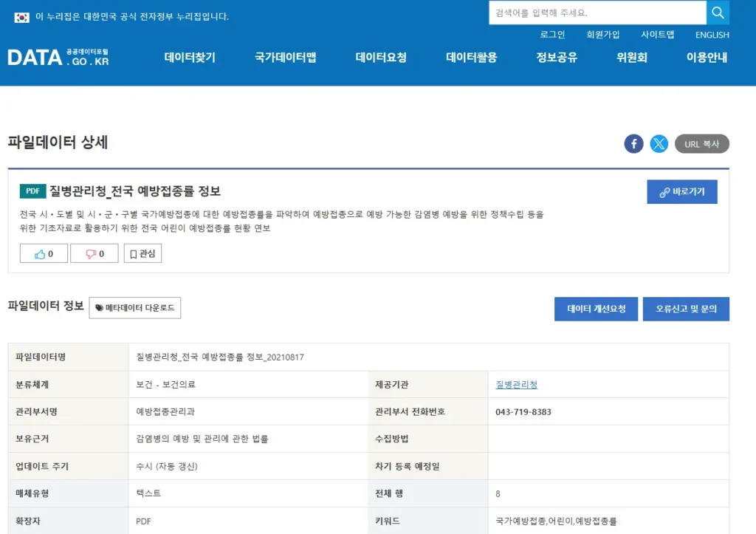Click phone number 043-719-8383
Image resolution: width=756 pixels, height=534 pixels.
tap(523, 412)
